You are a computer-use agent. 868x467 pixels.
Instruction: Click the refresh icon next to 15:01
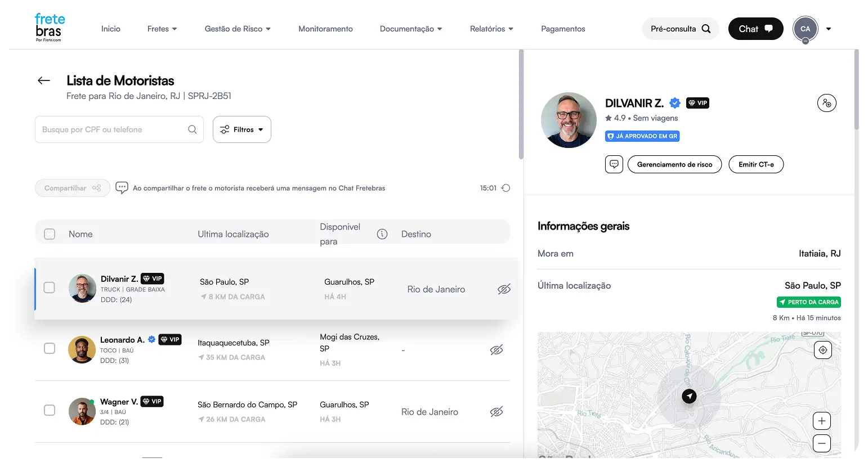pyautogui.click(x=505, y=188)
